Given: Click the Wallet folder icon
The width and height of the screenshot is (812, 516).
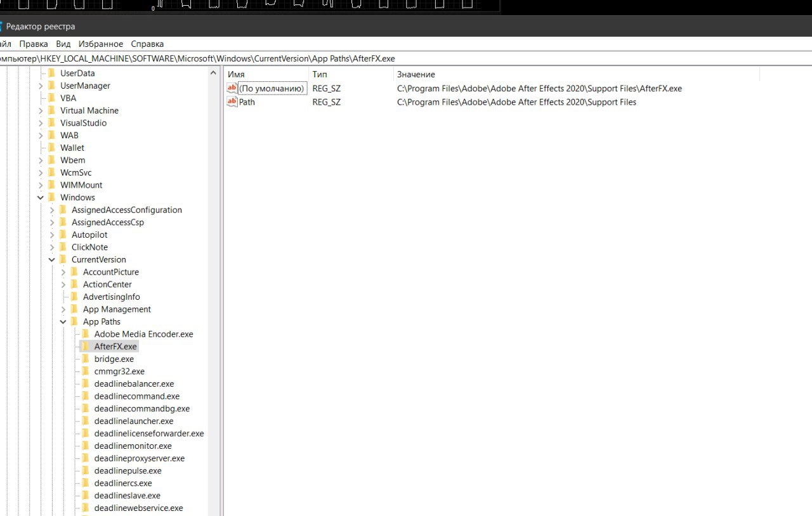Looking at the screenshot, I should point(52,148).
